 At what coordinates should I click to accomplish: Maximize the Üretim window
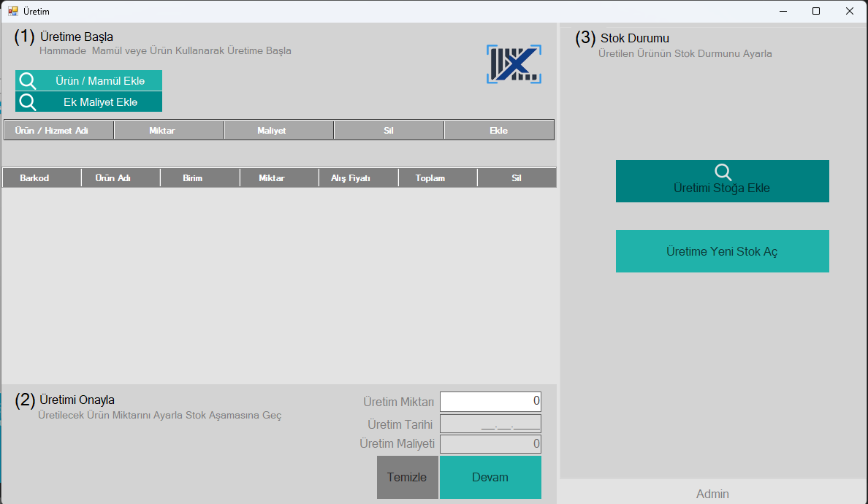[816, 11]
